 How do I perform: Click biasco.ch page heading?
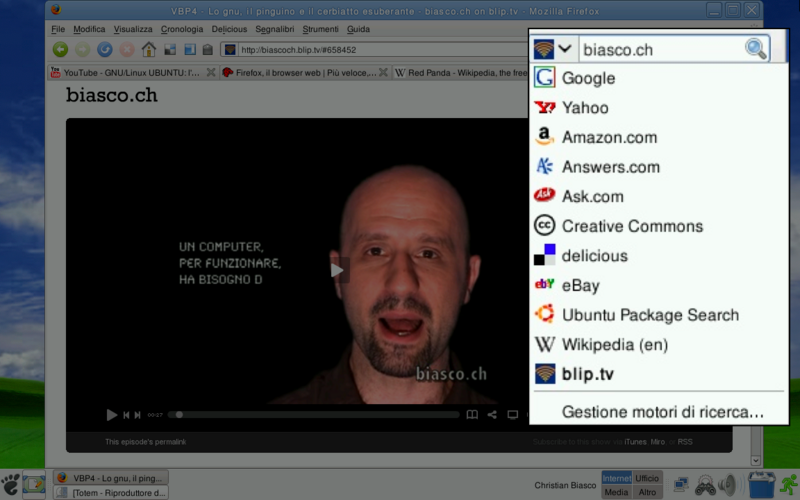point(112,95)
